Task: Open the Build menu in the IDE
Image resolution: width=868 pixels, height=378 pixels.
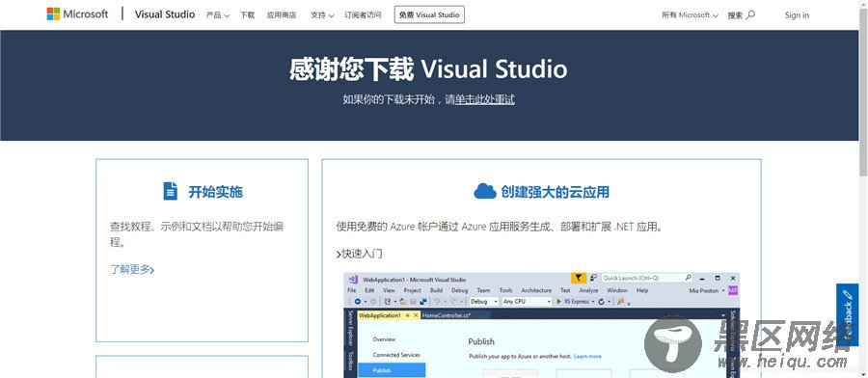Action: coord(436,290)
